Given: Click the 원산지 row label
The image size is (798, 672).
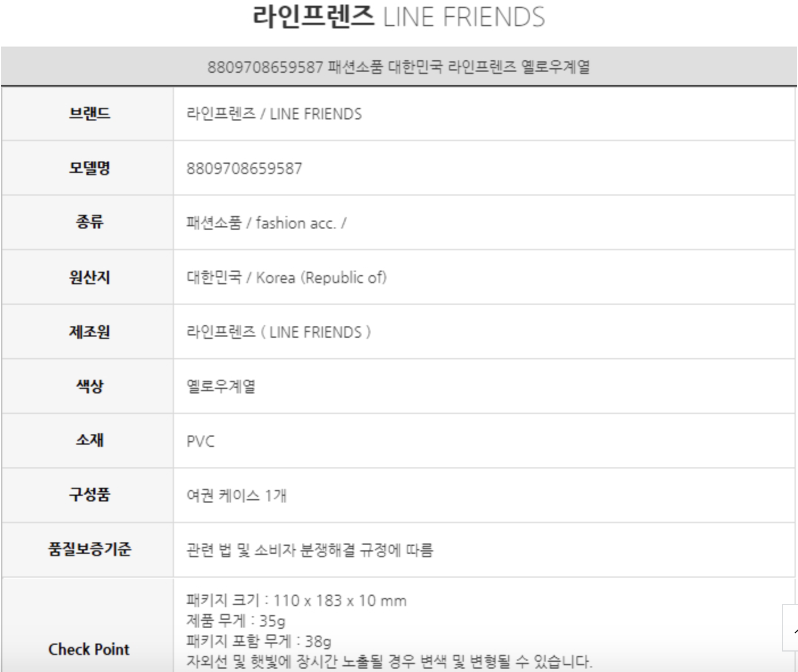Looking at the screenshot, I should coord(89,277).
